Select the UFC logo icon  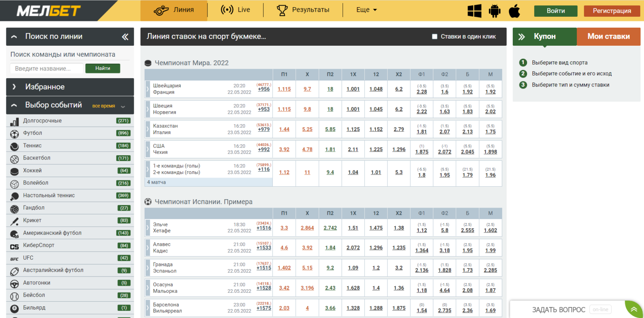click(15, 259)
